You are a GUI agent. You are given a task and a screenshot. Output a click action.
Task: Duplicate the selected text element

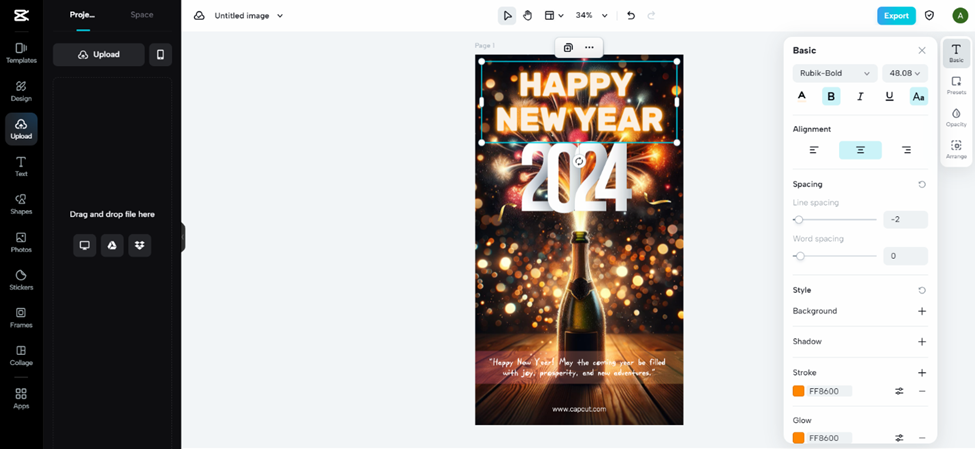tap(568, 48)
